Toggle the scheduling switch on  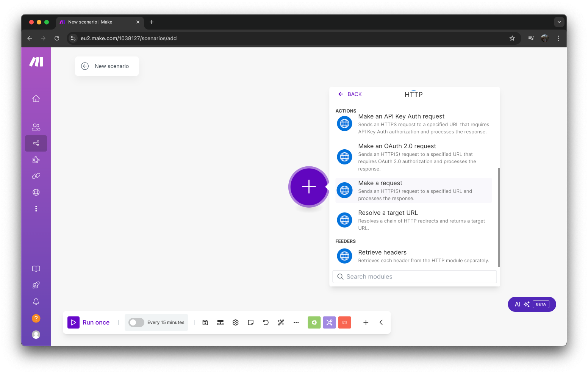(136, 322)
